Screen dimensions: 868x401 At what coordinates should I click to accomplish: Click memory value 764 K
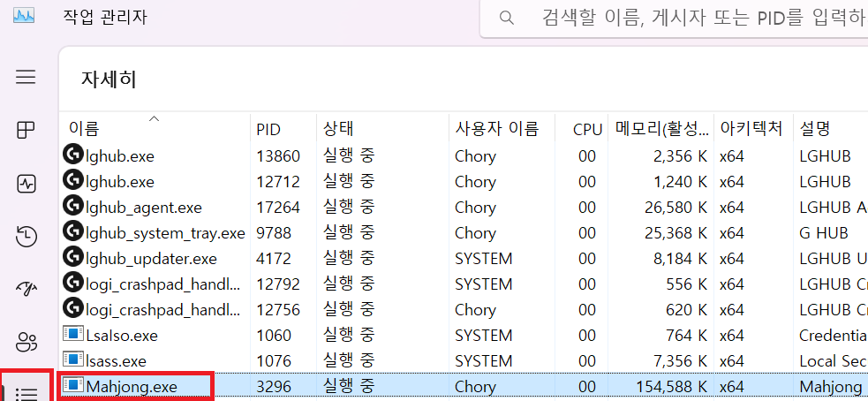(x=687, y=336)
